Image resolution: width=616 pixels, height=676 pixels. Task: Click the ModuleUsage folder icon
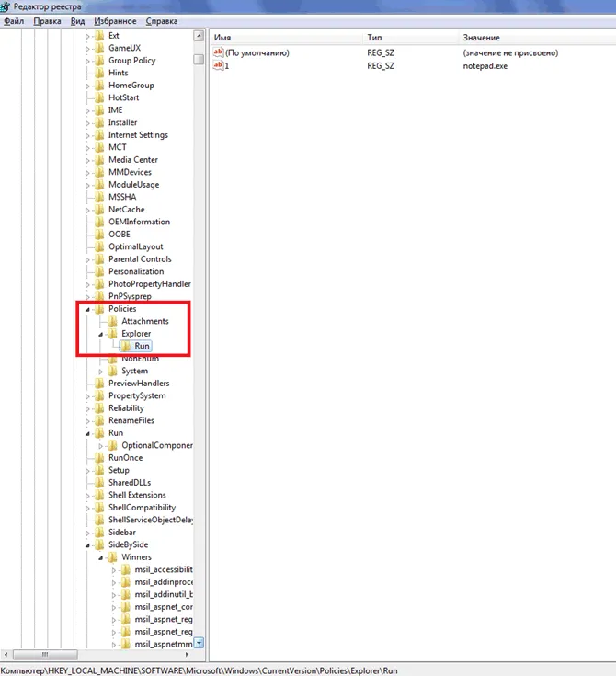click(99, 185)
